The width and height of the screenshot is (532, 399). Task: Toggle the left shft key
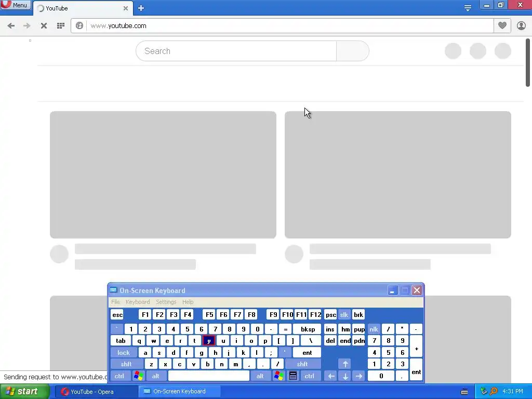pos(126,364)
